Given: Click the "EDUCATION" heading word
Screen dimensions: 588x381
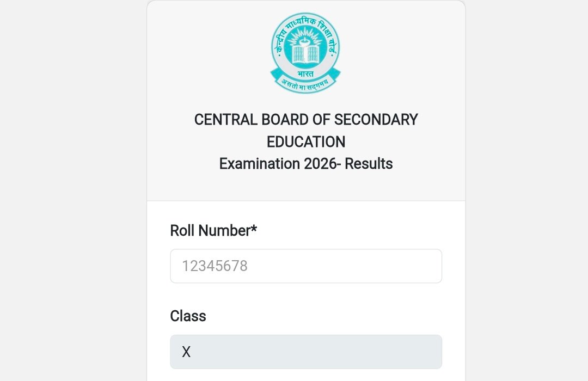Looking at the screenshot, I should pos(305,142).
